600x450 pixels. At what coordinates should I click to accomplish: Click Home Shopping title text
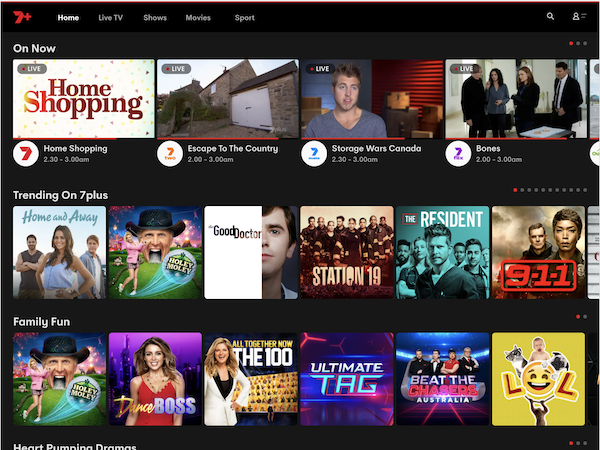(x=75, y=148)
